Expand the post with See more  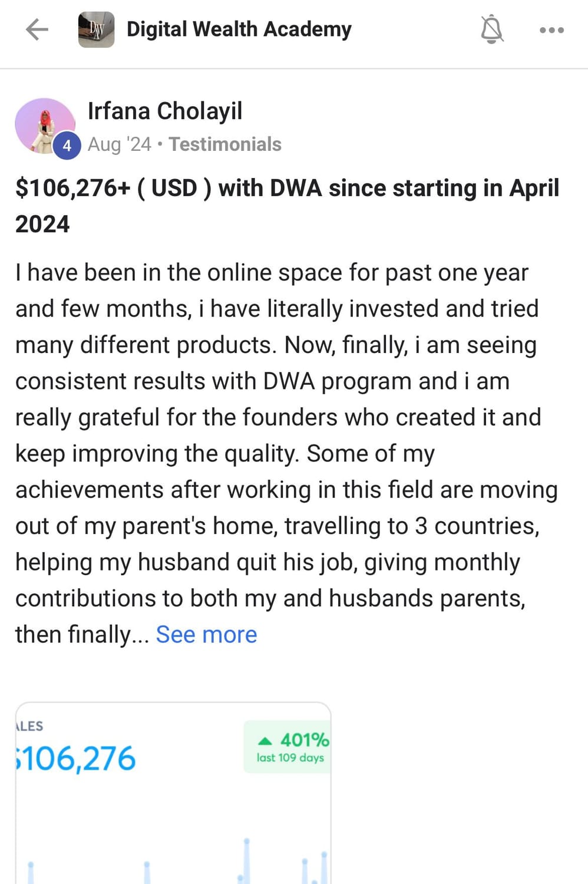[x=206, y=635]
